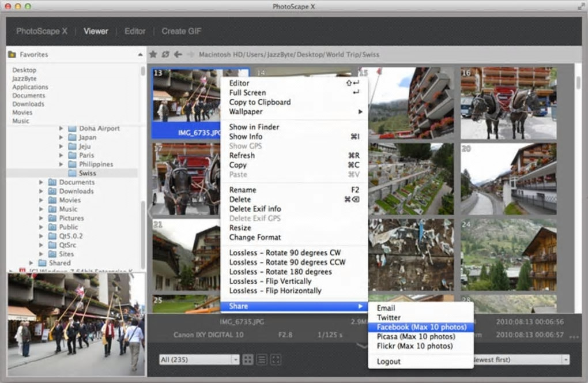588x383 pixels.
Task: Switch to the Editor tab
Action: [x=135, y=31]
